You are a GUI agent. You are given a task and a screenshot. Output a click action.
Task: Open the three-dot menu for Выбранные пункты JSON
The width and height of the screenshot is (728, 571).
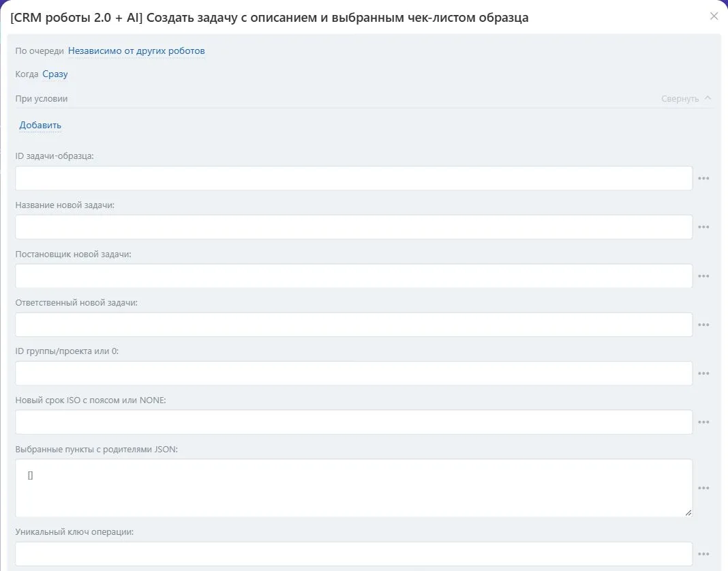pyautogui.click(x=703, y=488)
